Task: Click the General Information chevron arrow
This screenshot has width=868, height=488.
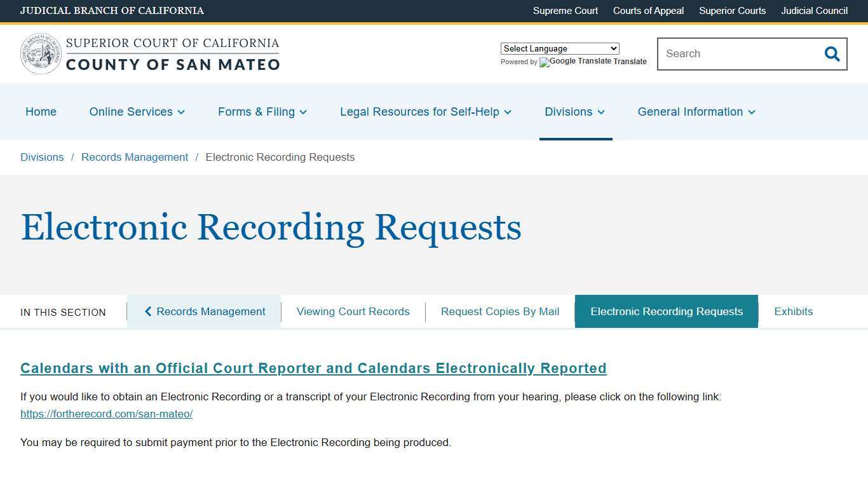Action: (752, 112)
